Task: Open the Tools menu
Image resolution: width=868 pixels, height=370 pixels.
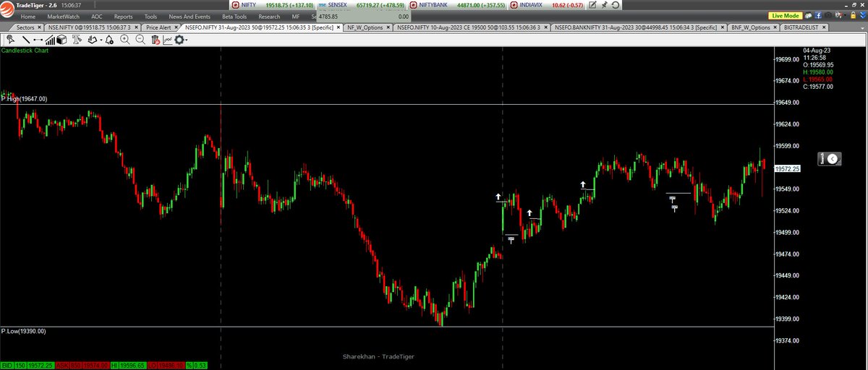Action: coord(150,16)
